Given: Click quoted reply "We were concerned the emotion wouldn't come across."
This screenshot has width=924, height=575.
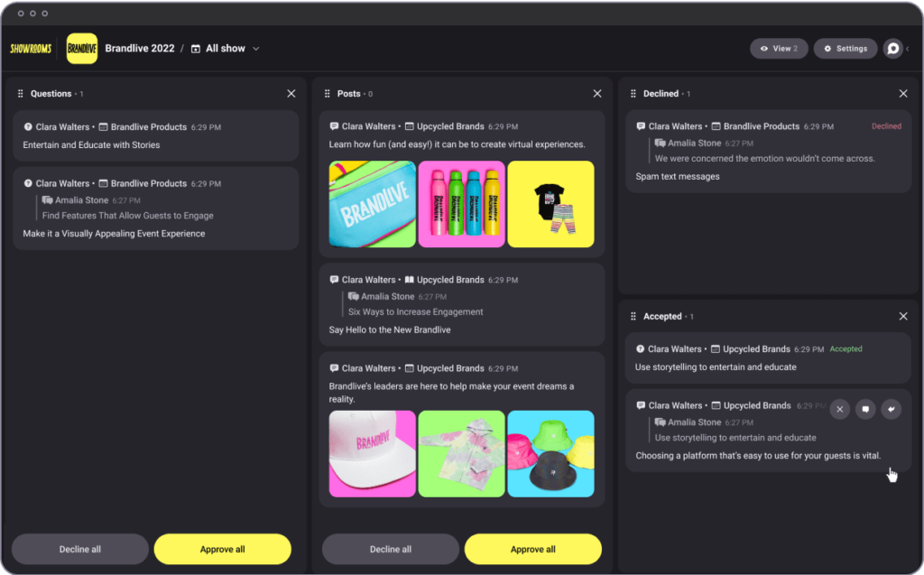Looking at the screenshot, I should tap(765, 159).
